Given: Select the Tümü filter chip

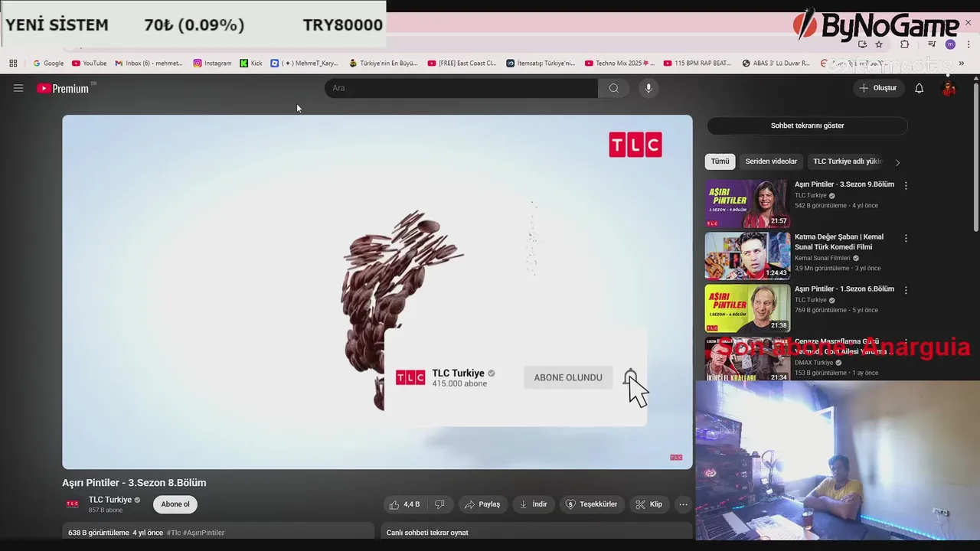Looking at the screenshot, I should tap(720, 161).
